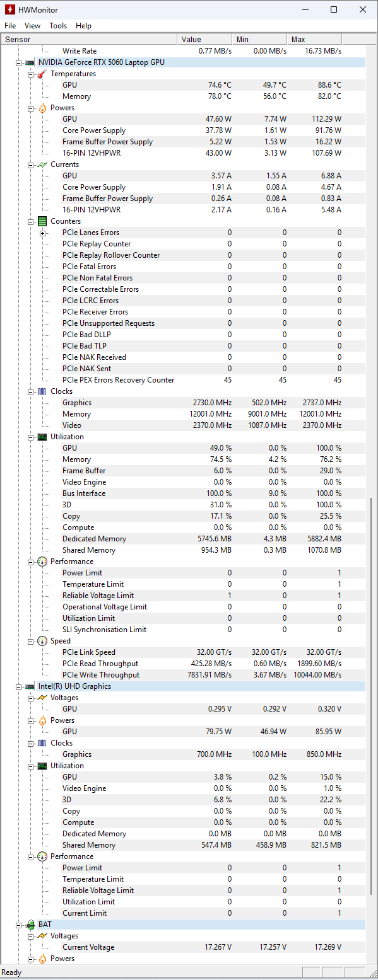
Task: Collapse the NVIDIA Utilization group
Action: click(30, 437)
